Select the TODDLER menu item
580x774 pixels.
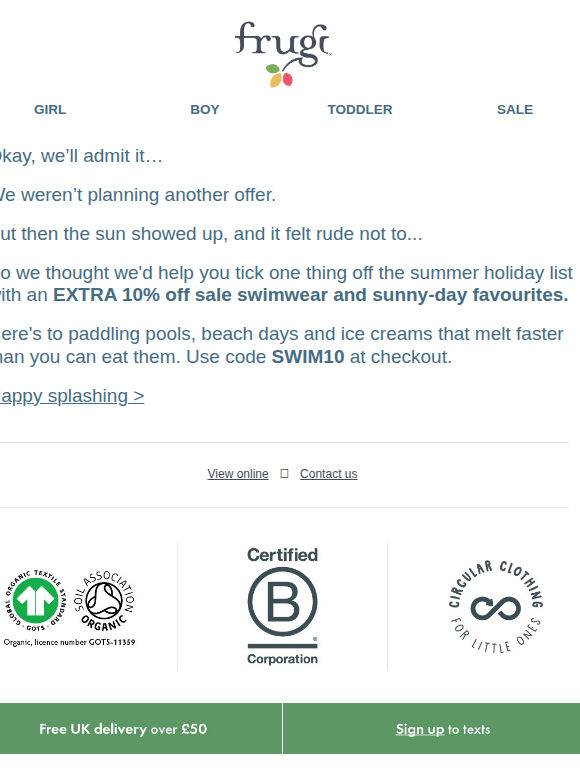(360, 110)
